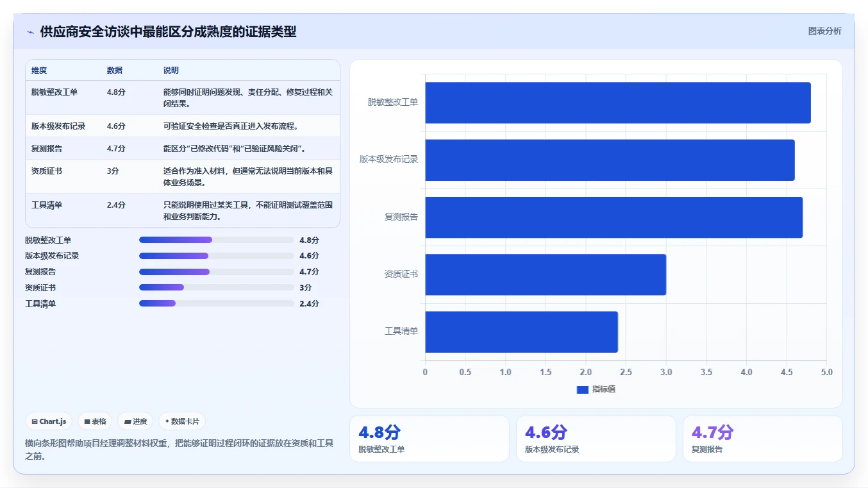Click the 复测报告 y-axis label in chart
868x488 pixels.
click(401, 217)
